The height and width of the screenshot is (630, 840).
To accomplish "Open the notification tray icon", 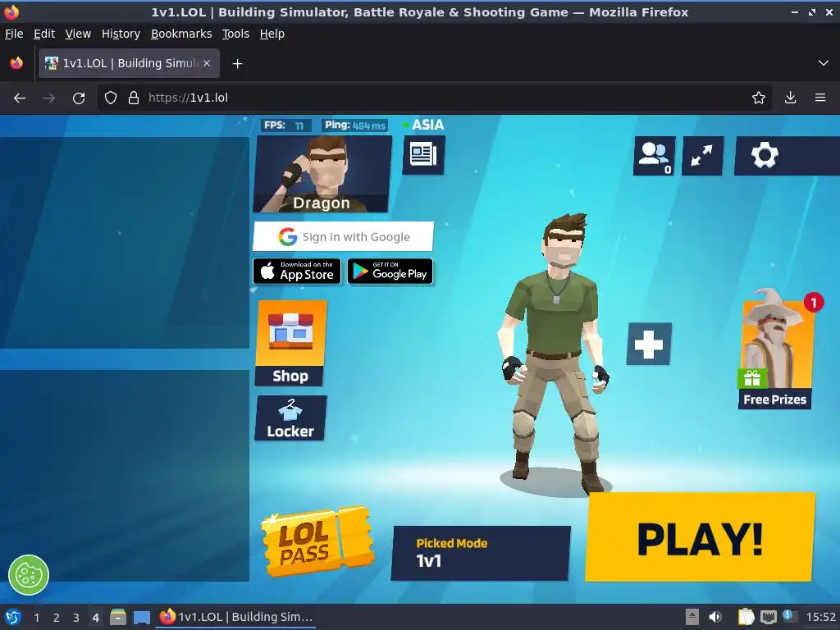I will pos(789,616).
